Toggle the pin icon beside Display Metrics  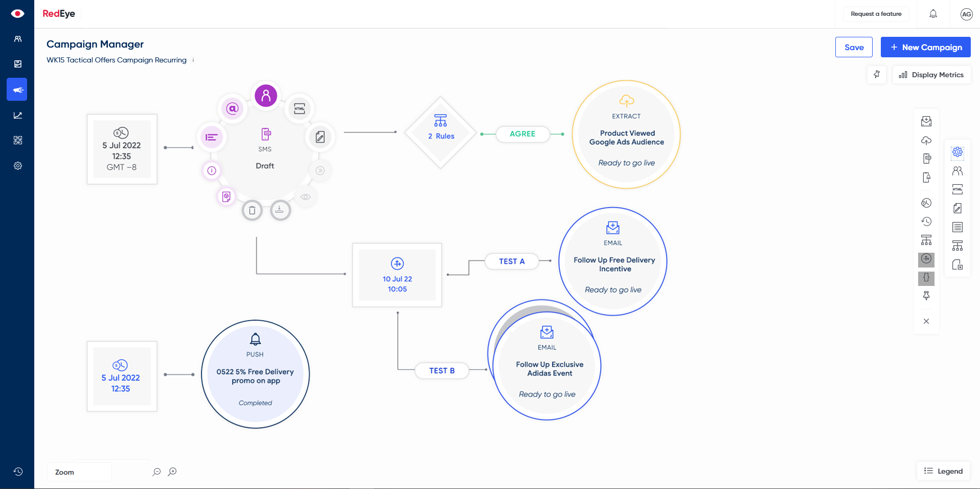pos(877,75)
